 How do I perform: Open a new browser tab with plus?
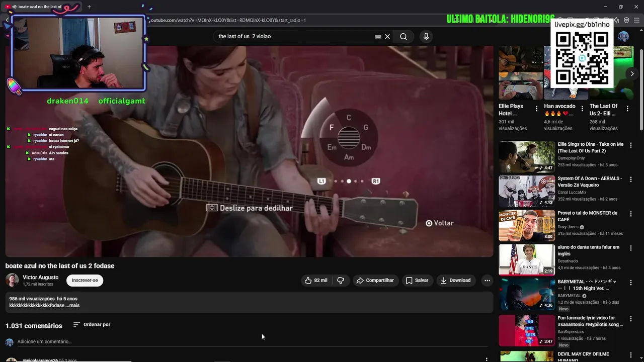tap(89, 7)
